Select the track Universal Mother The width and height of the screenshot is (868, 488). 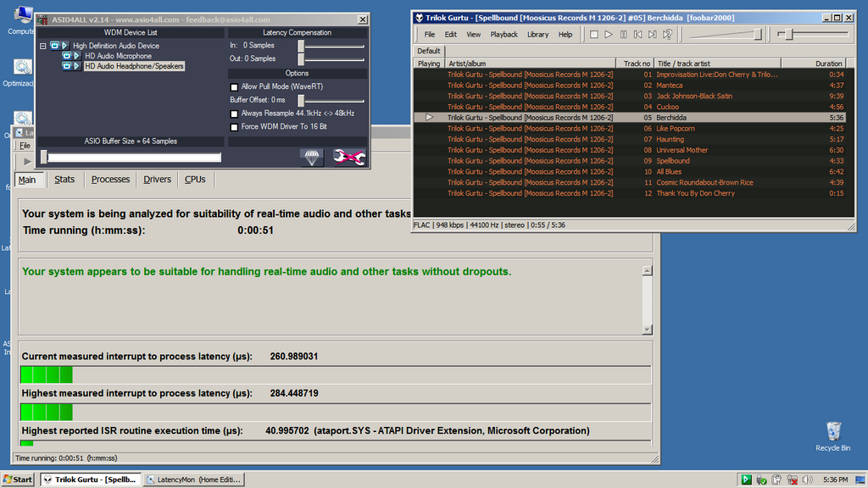coord(630,150)
